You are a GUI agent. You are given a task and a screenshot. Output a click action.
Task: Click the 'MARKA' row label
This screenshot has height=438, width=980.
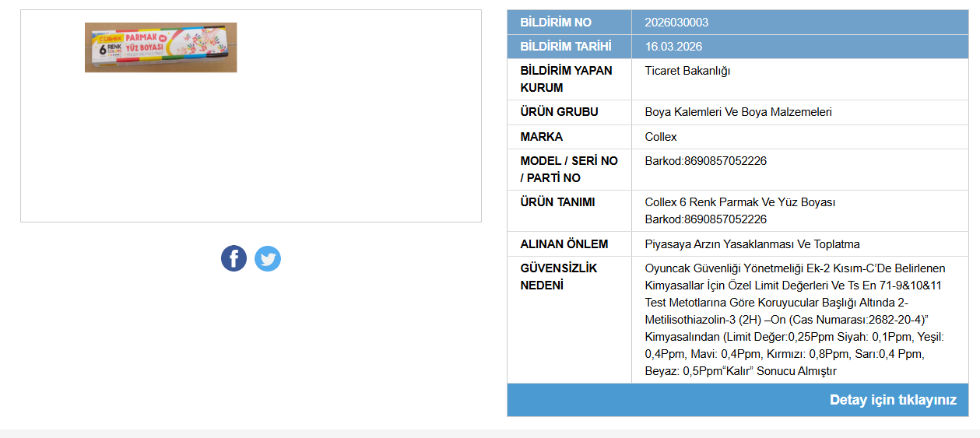541,137
